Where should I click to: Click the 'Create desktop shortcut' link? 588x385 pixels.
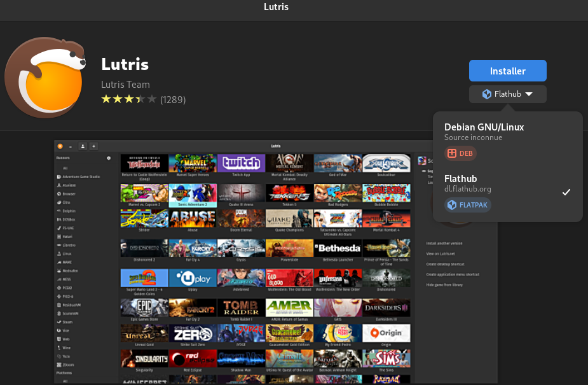point(445,264)
